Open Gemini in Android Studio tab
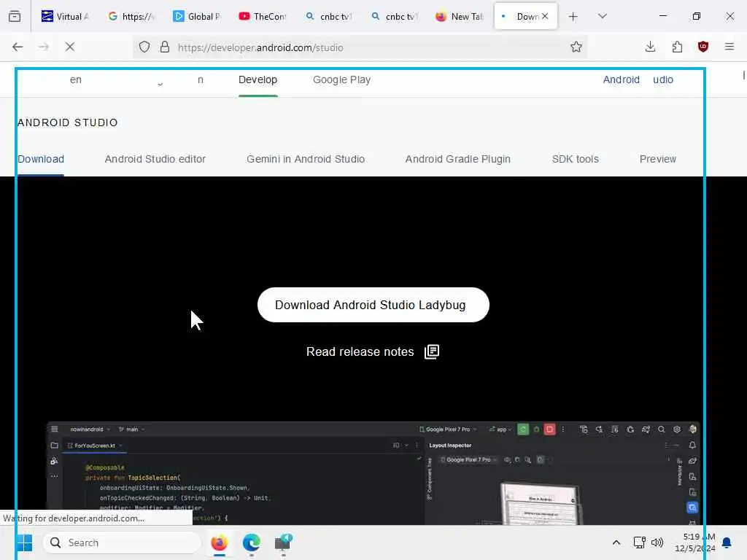 pos(306,159)
